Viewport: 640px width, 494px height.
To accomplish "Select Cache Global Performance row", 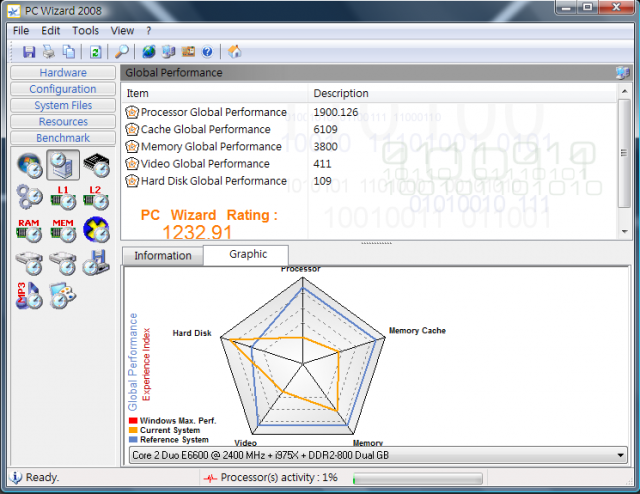I will pyautogui.click(x=370, y=129).
